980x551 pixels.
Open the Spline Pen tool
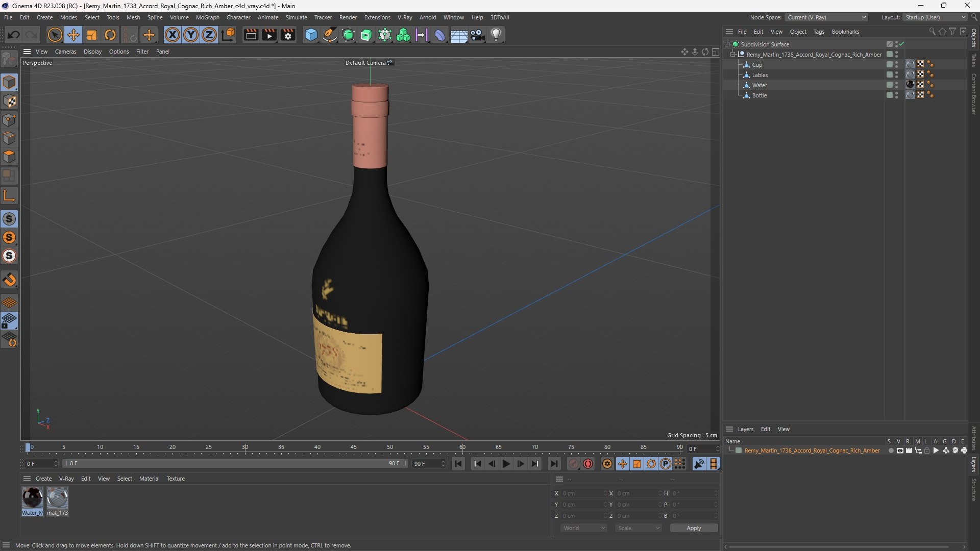330,35
